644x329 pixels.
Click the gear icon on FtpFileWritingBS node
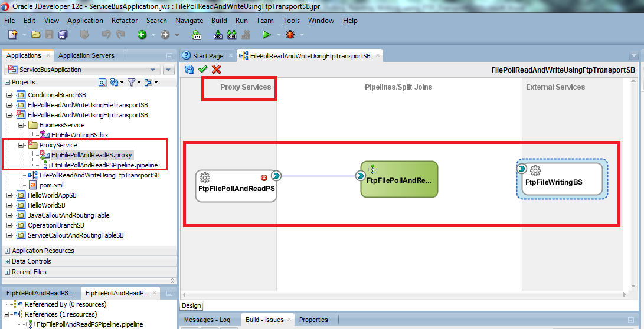coord(535,170)
